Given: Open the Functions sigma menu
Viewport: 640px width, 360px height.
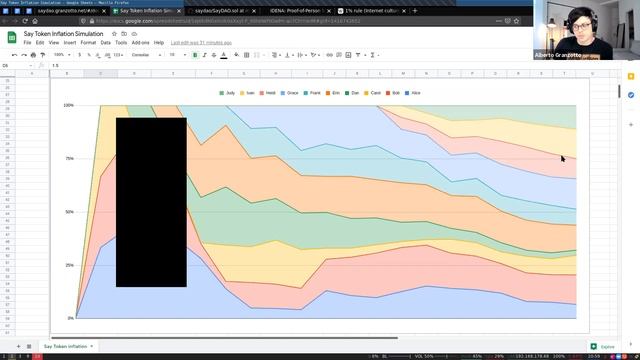Looking at the screenshot, I should point(373,55).
